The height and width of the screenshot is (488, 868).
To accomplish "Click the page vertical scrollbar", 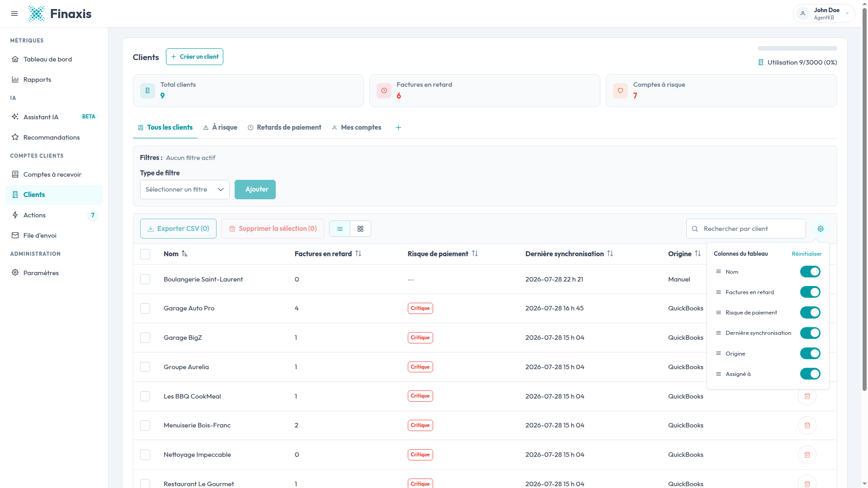I will 864,199.
